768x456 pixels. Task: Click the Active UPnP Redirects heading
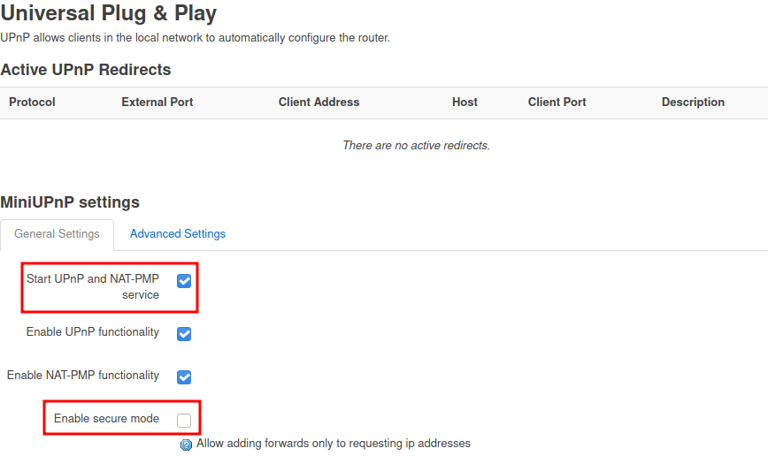86,70
